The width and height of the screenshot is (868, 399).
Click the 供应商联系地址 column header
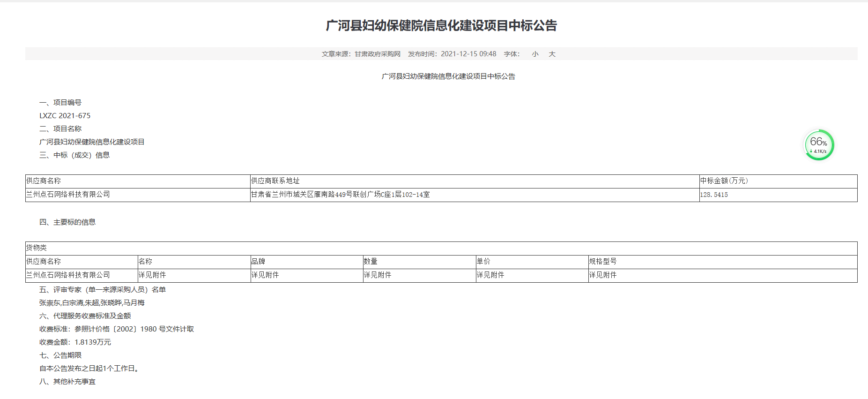[275, 181]
